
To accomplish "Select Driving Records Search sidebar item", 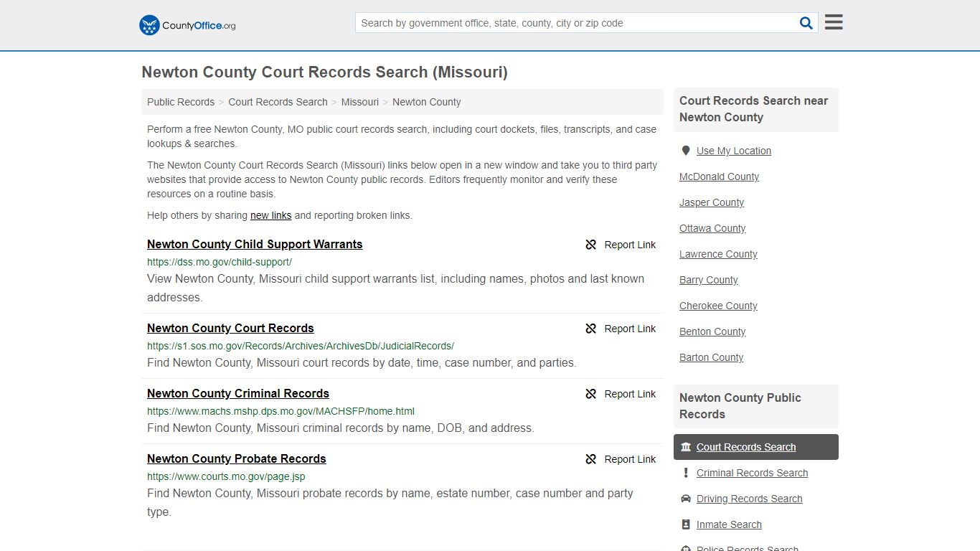I will click(x=749, y=499).
